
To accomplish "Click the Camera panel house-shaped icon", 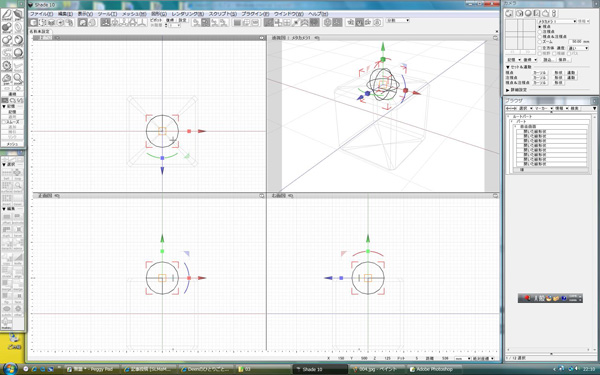I will pyautogui.click(x=546, y=13).
